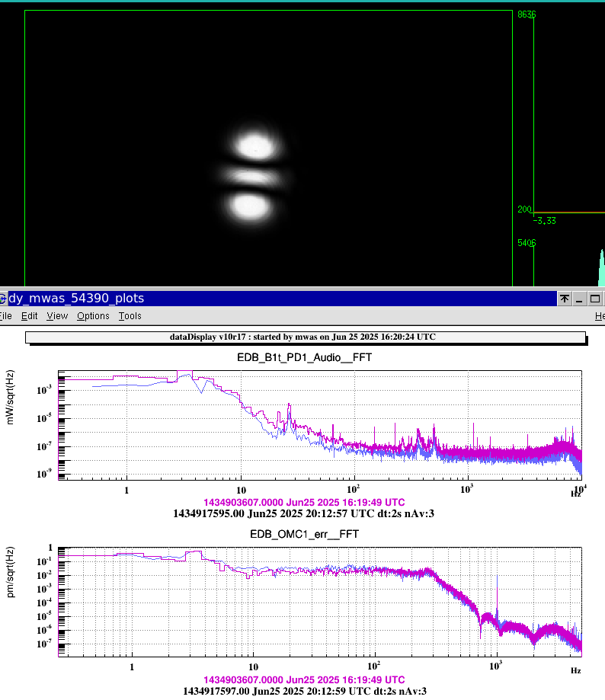Click the dataDisplay v10r17 header banner
The image size is (605, 700).
point(306,337)
